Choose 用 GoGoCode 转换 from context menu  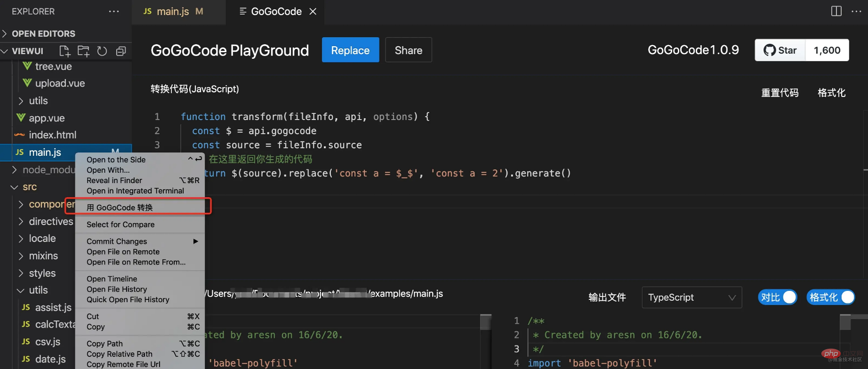tap(120, 208)
